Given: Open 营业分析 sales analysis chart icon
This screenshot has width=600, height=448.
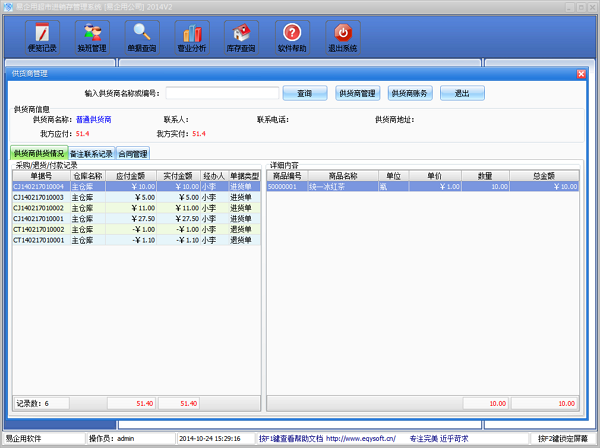Looking at the screenshot, I should [192, 37].
